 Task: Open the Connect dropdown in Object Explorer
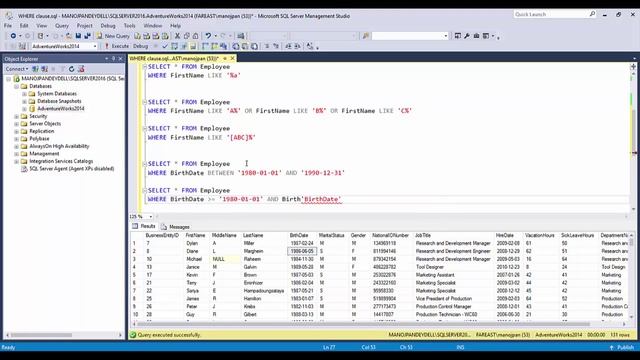tap(17, 69)
